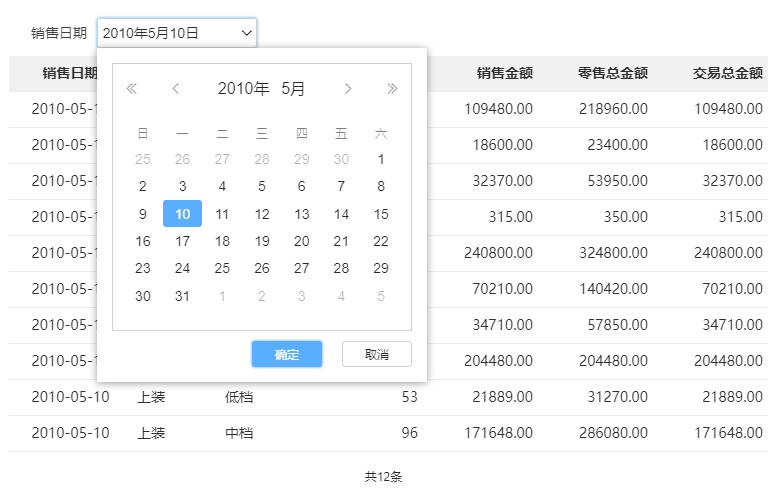This screenshot has width=780, height=497.
Task: Choose day 1 of May
Action: click(381, 159)
